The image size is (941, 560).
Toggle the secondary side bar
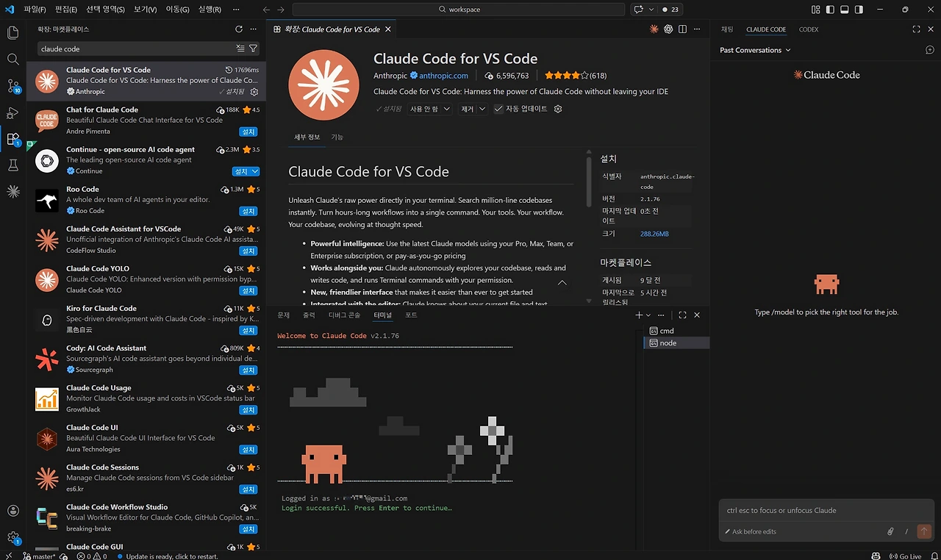(x=859, y=10)
